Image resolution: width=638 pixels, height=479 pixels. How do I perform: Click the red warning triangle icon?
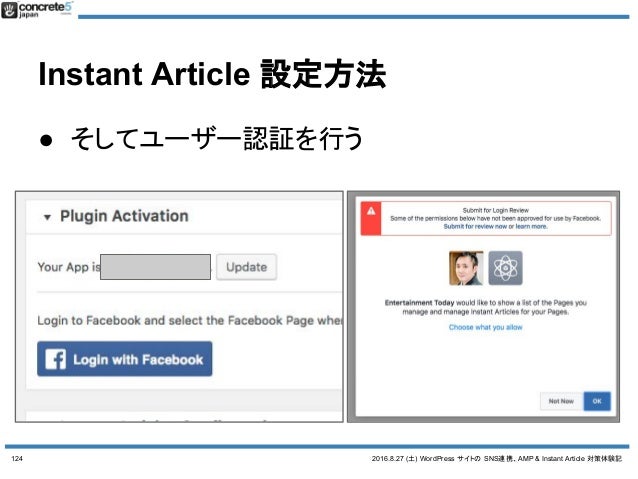click(x=371, y=211)
